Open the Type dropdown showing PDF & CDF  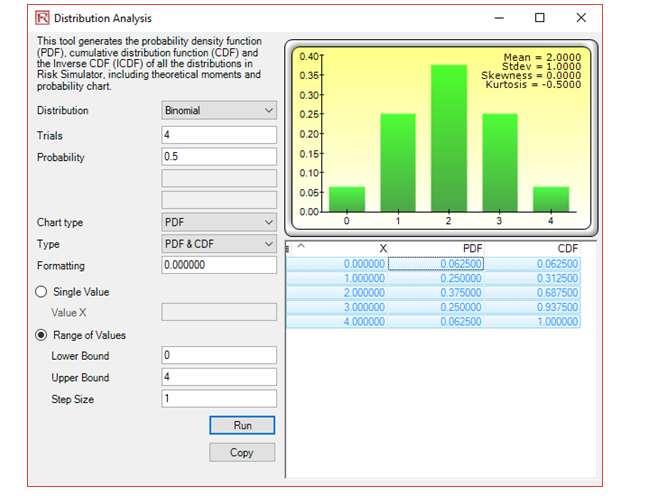(219, 244)
